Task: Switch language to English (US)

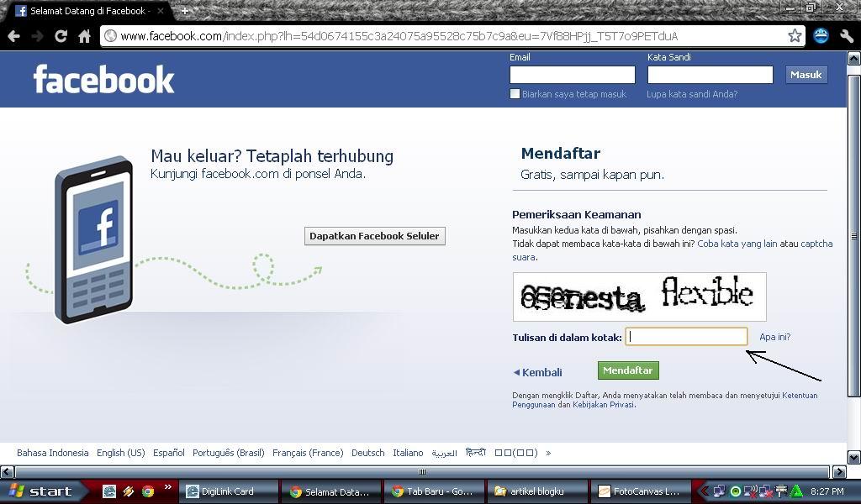Action: pos(120,453)
